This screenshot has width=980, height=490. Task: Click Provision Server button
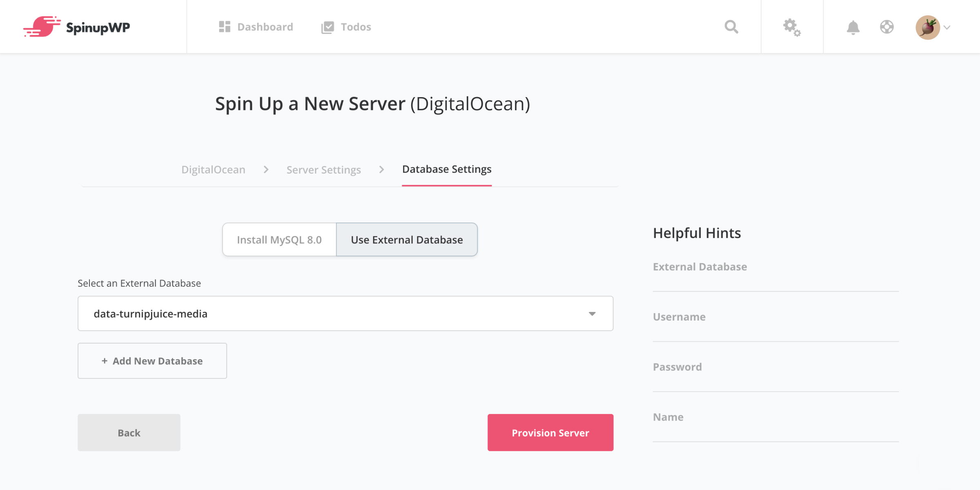click(x=550, y=432)
